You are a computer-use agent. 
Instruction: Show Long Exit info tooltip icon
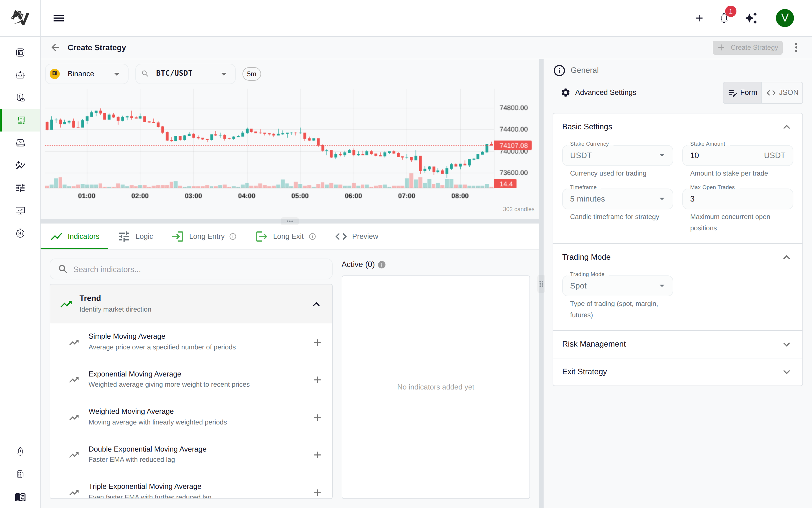312,237
